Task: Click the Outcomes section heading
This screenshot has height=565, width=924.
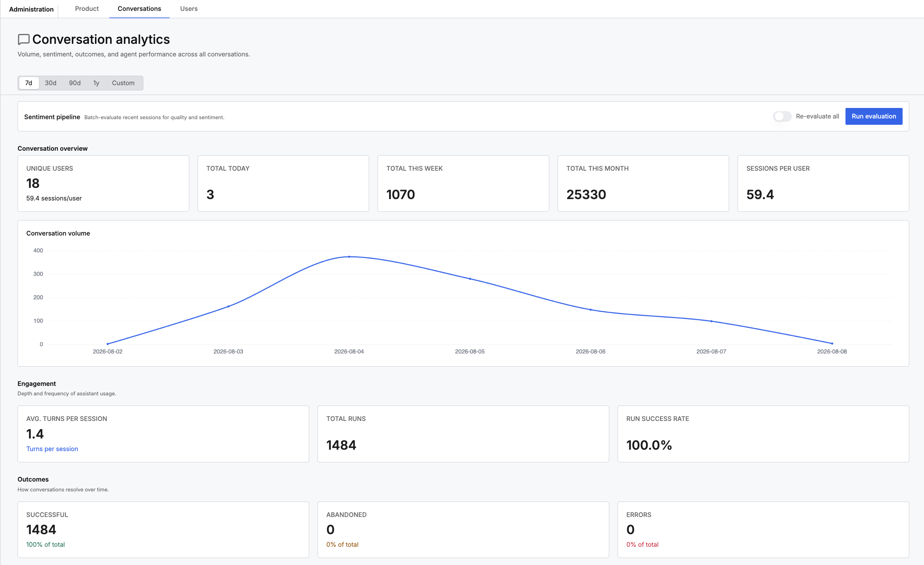Action: (x=33, y=479)
